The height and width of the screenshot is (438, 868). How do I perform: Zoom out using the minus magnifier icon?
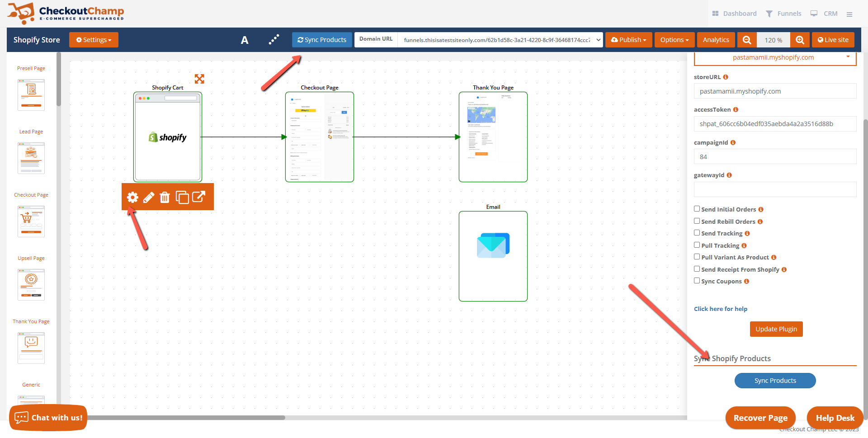[x=747, y=40]
